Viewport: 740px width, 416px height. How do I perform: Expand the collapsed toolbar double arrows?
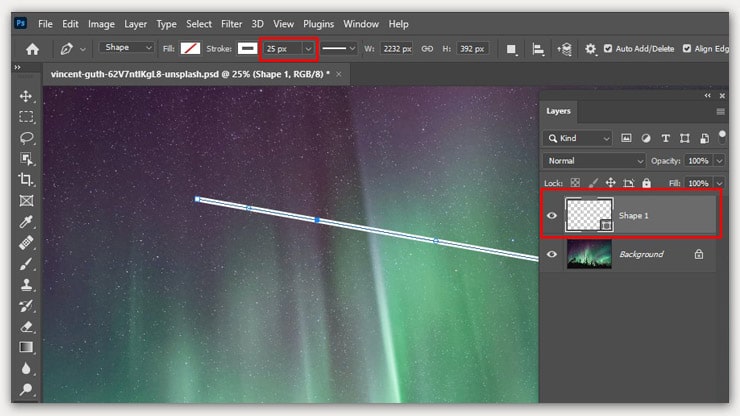[17, 68]
